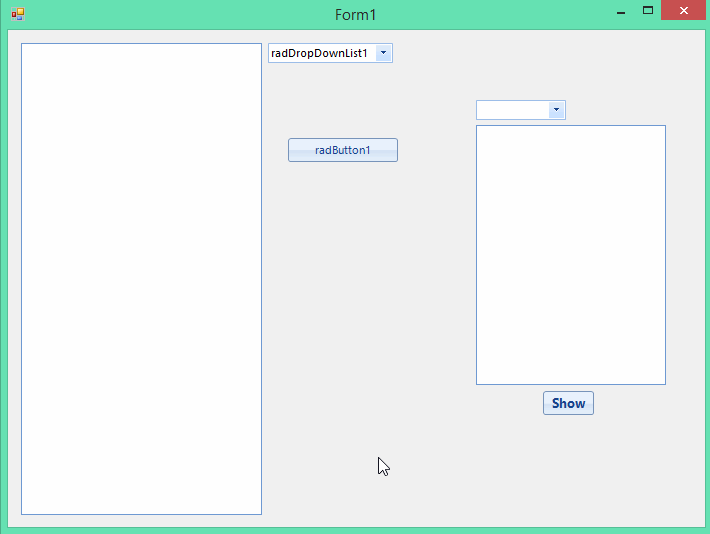
Task: Click the green window border below the form
Action: coord(355,530)
